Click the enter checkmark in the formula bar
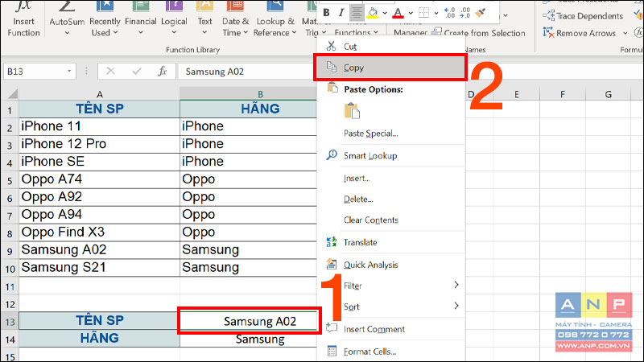Screen dimensions: 644x362 (x=137, y=72)
